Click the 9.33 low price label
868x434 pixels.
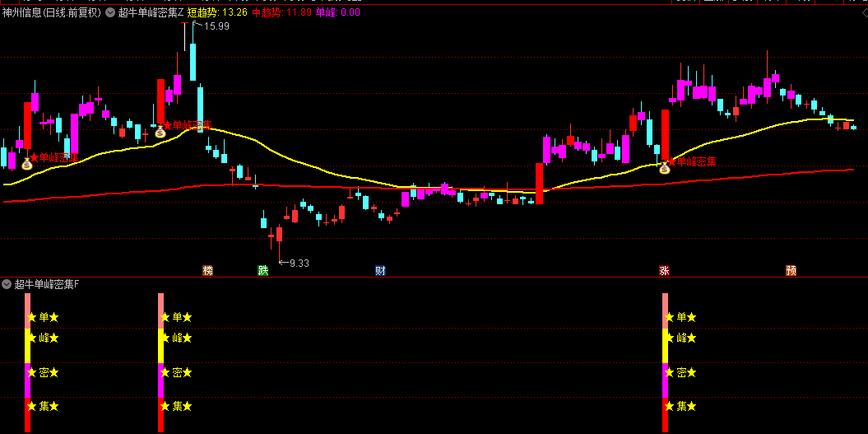click(299, 264)
